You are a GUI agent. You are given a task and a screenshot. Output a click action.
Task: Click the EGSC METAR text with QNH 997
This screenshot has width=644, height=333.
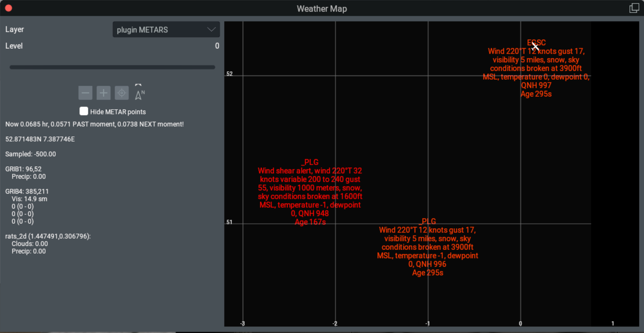(x=536, y=68)
